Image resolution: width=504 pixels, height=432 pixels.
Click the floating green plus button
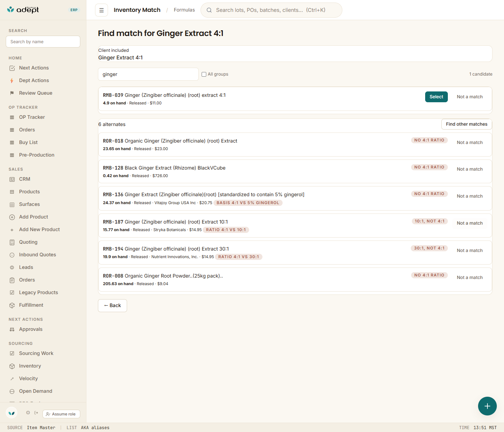[487, 406]
